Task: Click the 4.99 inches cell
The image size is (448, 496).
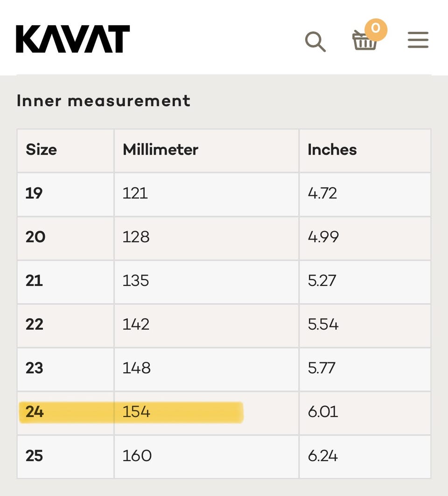Action: tap(365, 238)
